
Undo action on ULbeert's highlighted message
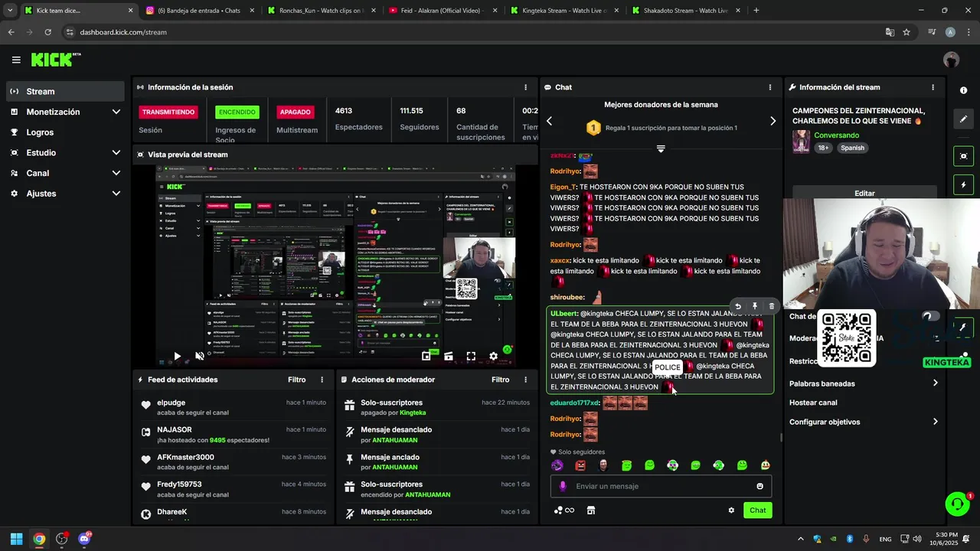(738, 306)
